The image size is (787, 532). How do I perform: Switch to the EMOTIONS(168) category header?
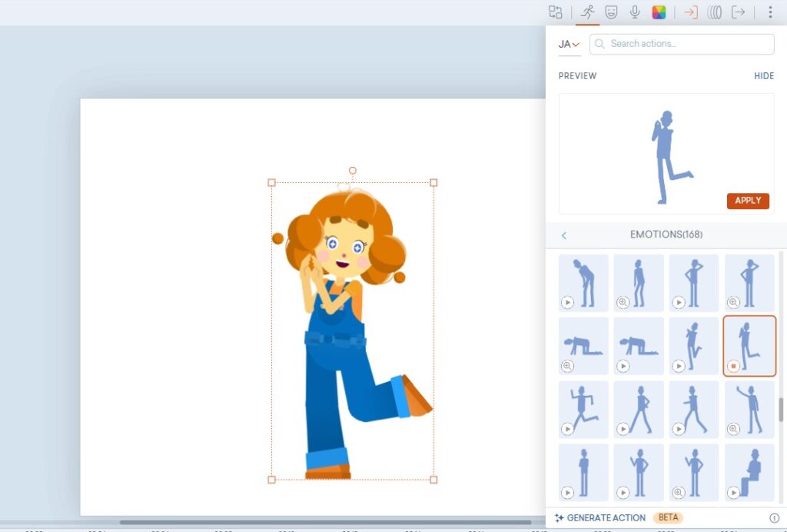pos(666,235)
